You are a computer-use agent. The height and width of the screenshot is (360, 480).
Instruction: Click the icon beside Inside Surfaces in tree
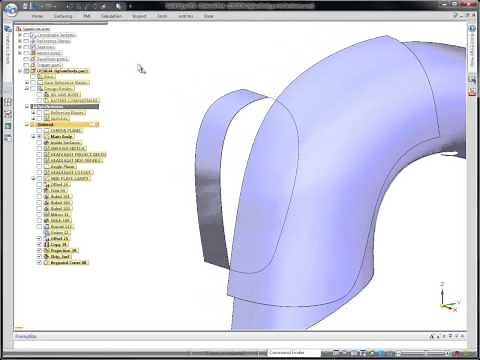tap(46, 143)
